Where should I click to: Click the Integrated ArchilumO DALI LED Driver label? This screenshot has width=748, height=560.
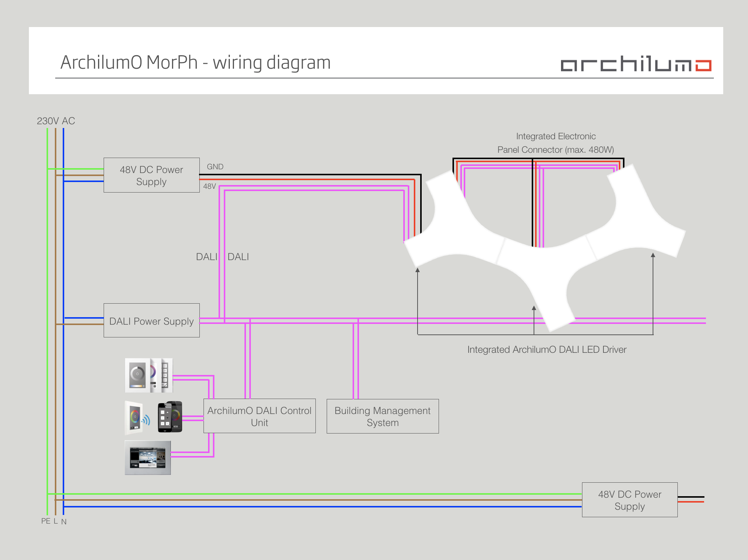[x=547, y=349]
